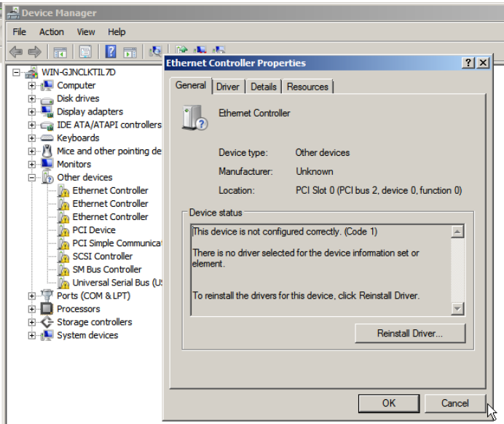This screenshot has width=504, height=424.
Task: Click the Processors chip icon
Action: click(x=47, y=309)
